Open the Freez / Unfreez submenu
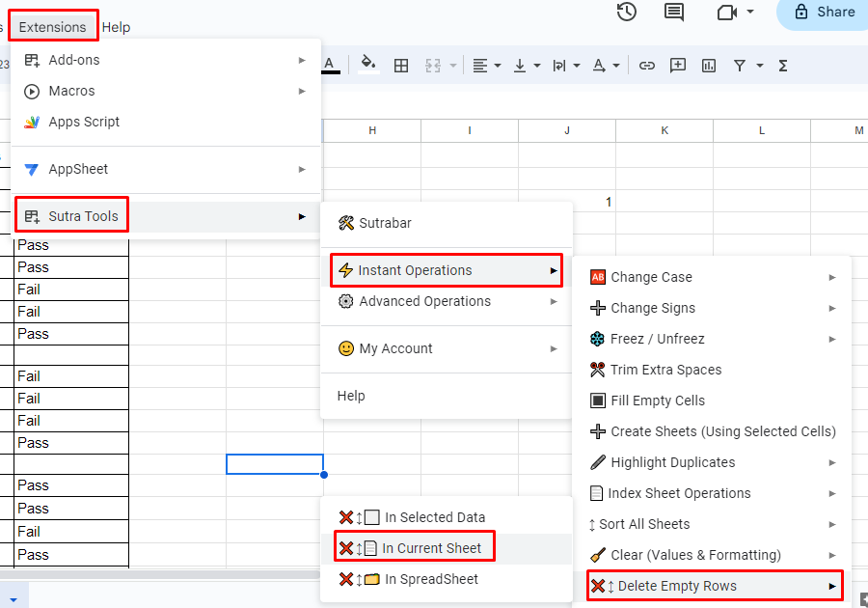The height and width of the screenshot is (608, 868). (712, 339)
